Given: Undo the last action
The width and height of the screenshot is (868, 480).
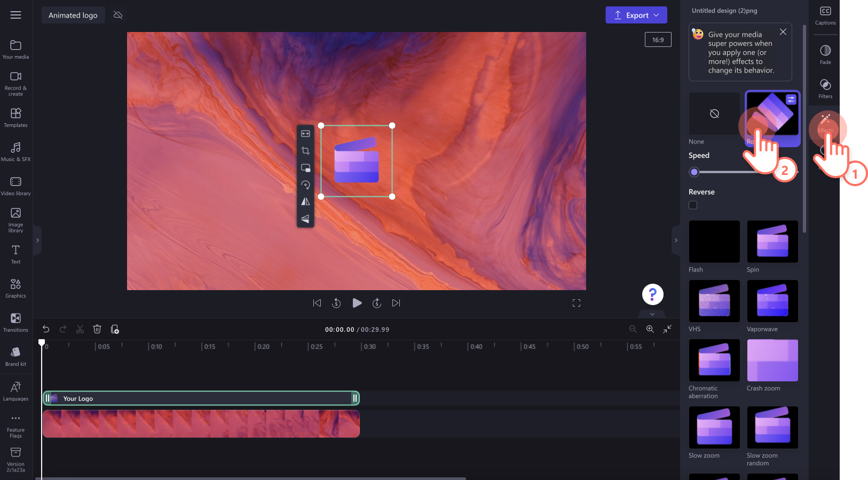Looking at the screenshot, I should [x=46, y=329].
